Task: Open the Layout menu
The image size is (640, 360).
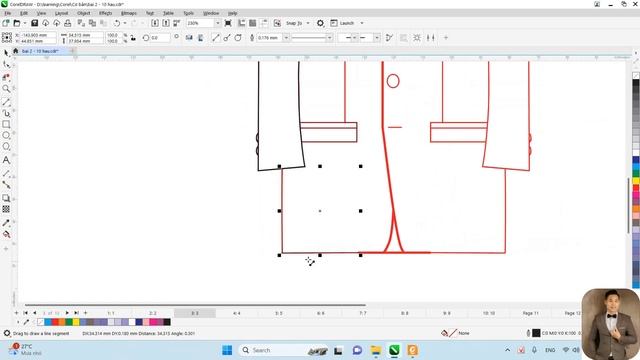Action: coord(61,13)
